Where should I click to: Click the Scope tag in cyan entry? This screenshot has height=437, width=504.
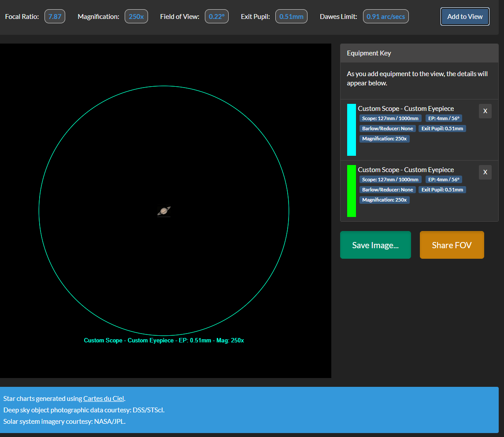(390, 118)
